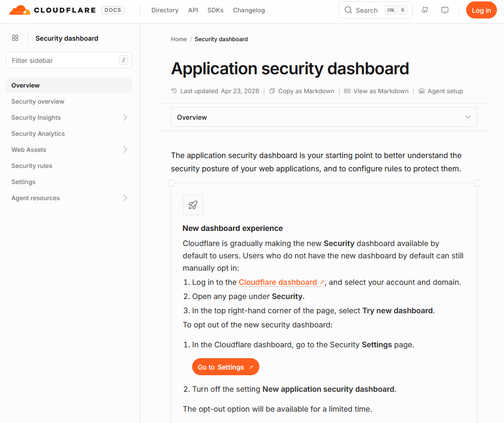Open the Search box
This screenshot has height=423, width=504.
(x=375, y=10)
